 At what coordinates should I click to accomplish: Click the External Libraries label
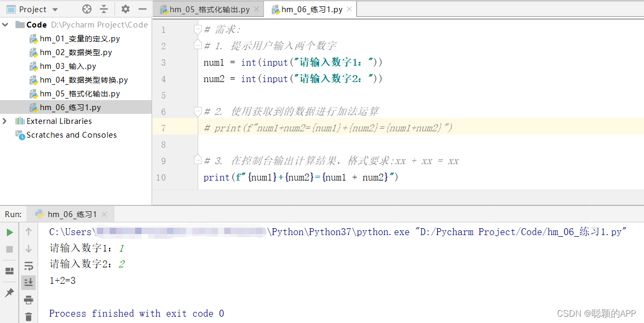pos(59,121)
